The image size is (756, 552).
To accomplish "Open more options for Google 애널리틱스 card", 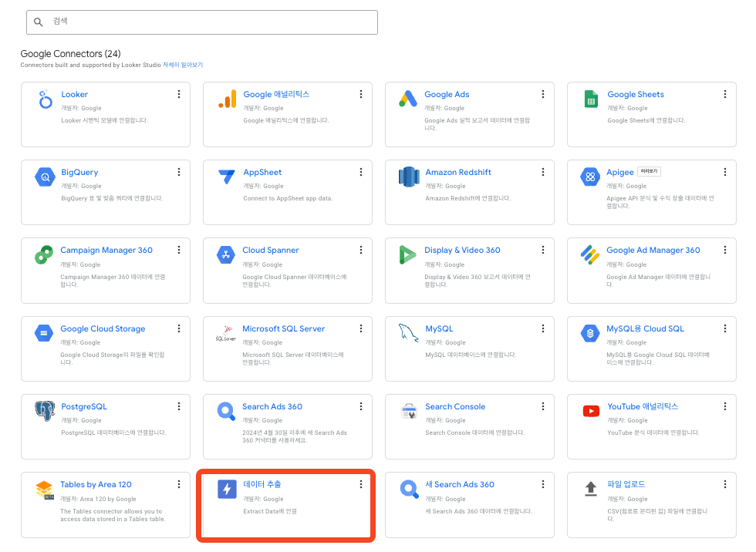I will pos(361,94).
